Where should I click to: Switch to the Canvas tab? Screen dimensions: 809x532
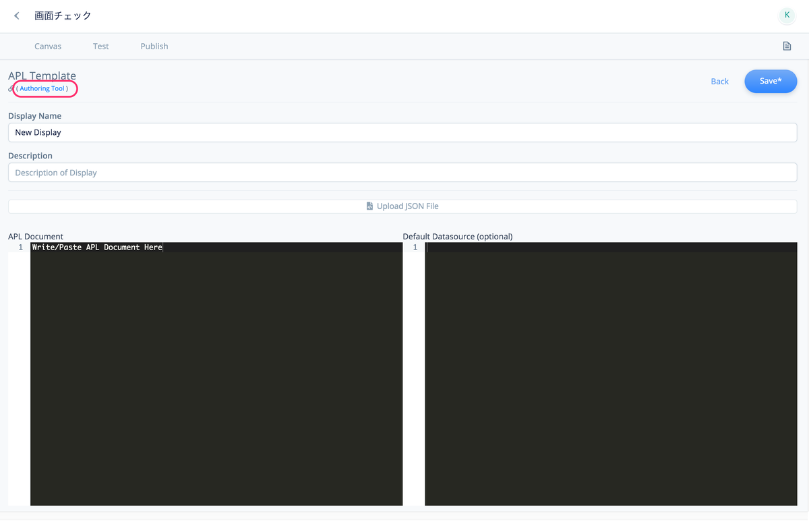[48, 46]
